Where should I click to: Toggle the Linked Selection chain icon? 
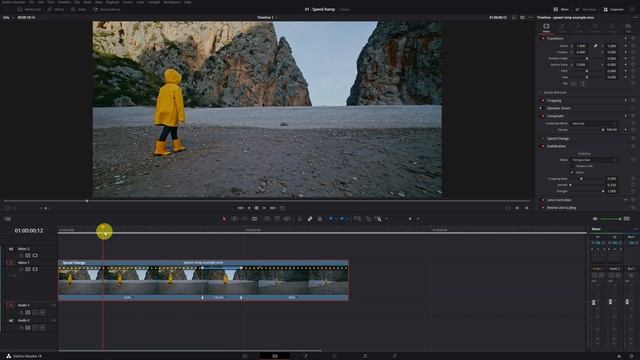(x=310, y=219)
